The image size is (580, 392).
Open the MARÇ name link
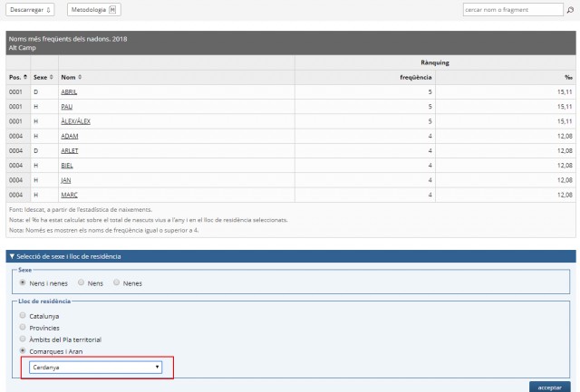(x=69, y=194)
